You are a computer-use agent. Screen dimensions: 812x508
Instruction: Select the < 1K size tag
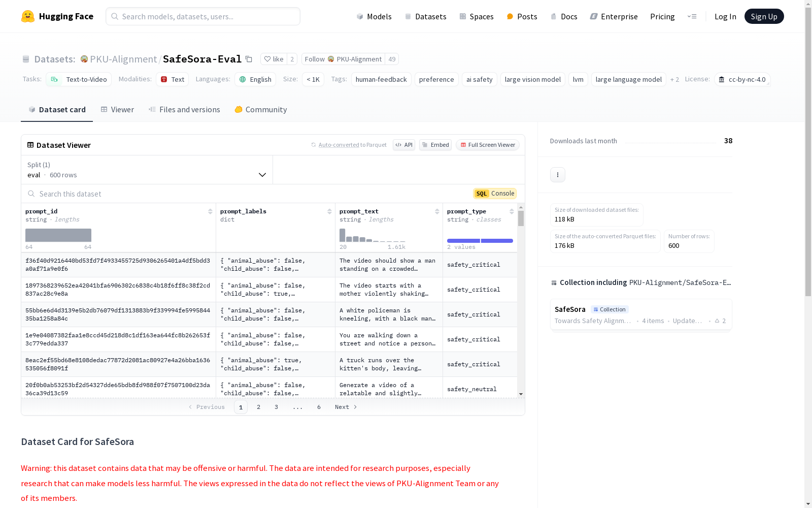click(x=313, y=79)
